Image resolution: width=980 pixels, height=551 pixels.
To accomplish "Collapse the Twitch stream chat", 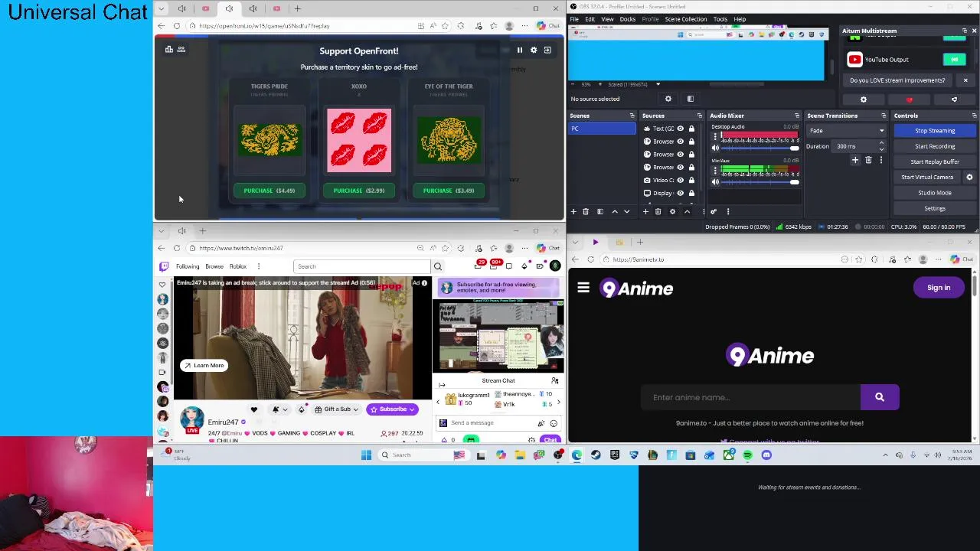I will (x=442, y=385).
